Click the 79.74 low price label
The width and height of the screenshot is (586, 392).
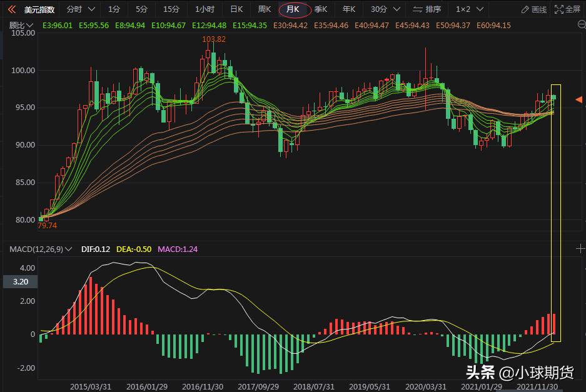pyautogui.click(x=48, y=225)
